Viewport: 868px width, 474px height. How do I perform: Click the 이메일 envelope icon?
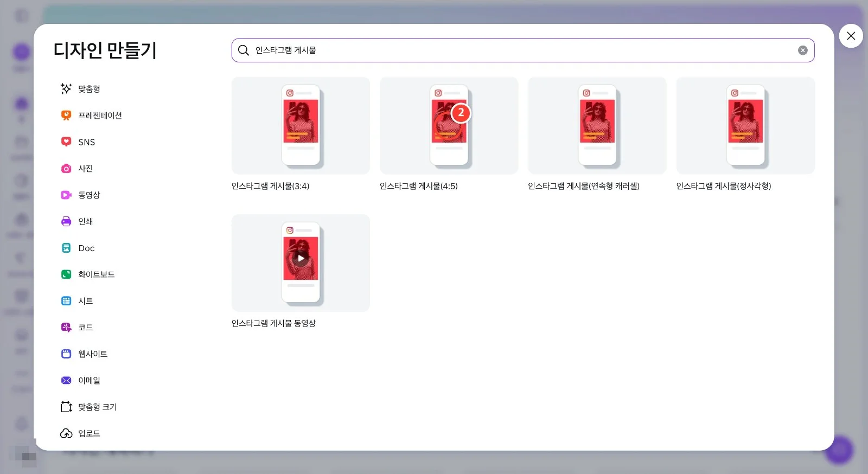click(x=66, y=380)
